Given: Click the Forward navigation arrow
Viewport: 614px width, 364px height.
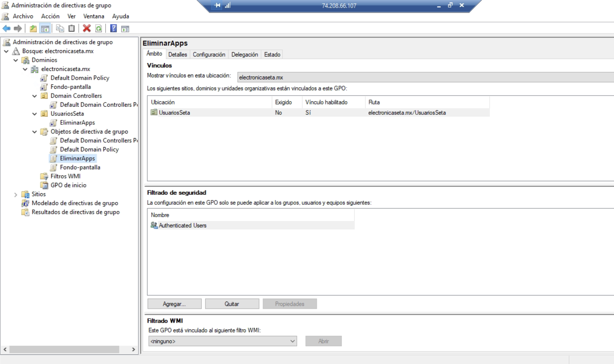Looking at the screenshot, I should tap(18, 28).
